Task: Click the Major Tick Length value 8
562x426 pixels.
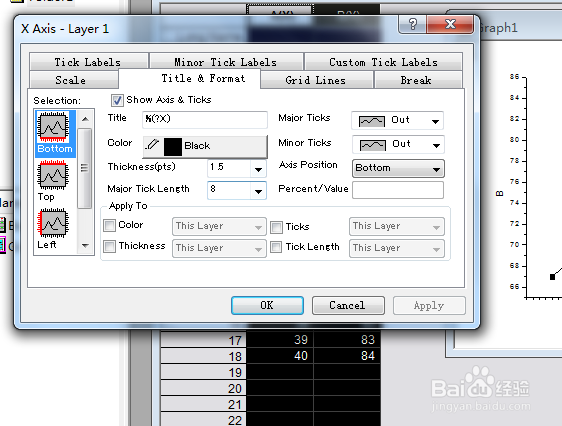Action: (x=229, y=190)
